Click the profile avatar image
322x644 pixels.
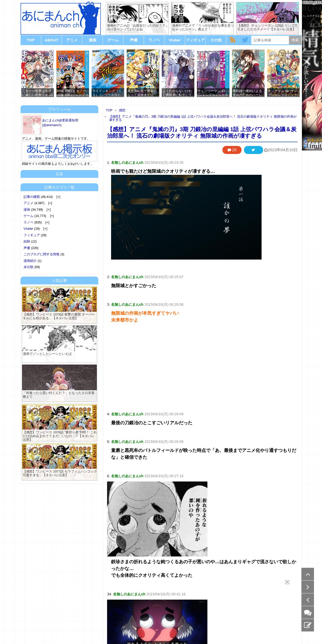(x=32, y=125)
